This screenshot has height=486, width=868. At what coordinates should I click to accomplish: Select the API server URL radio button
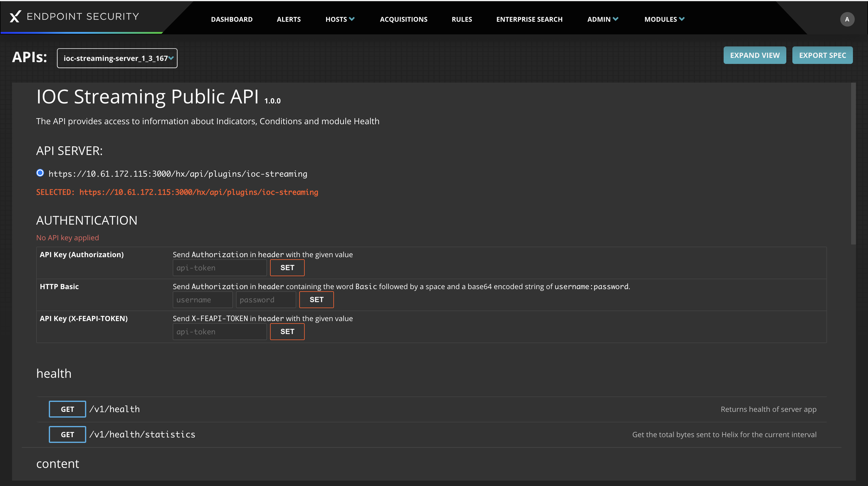(x=40, y=173)
